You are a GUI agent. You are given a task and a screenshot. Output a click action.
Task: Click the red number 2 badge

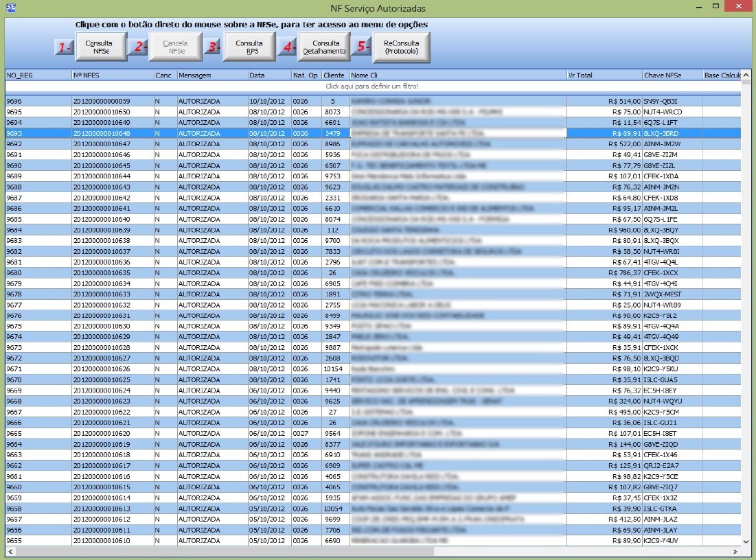pos(139,47)
